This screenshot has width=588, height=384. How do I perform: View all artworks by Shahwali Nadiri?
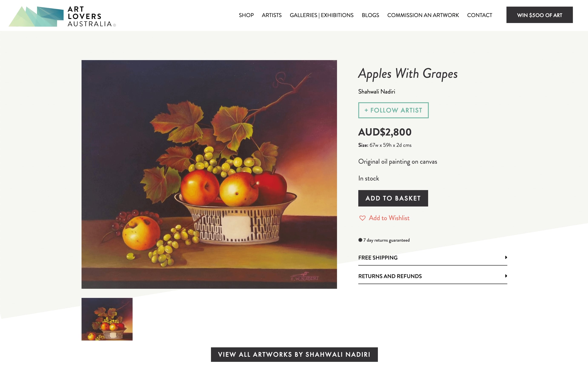click(294, 355)
